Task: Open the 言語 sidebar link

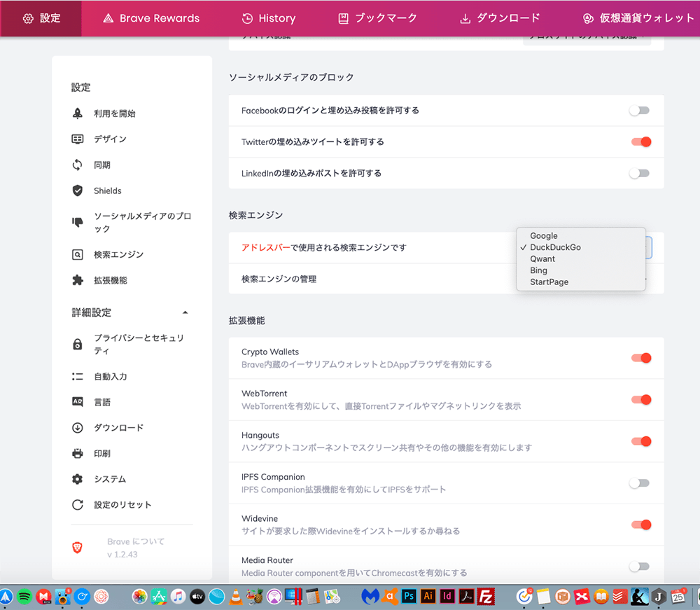Action: [102, 403]
